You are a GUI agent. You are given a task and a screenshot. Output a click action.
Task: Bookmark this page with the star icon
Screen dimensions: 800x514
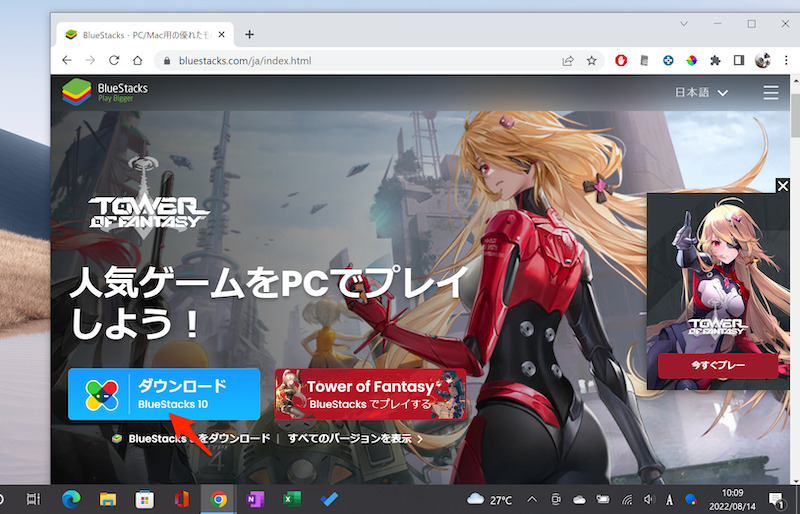[592, 60]
